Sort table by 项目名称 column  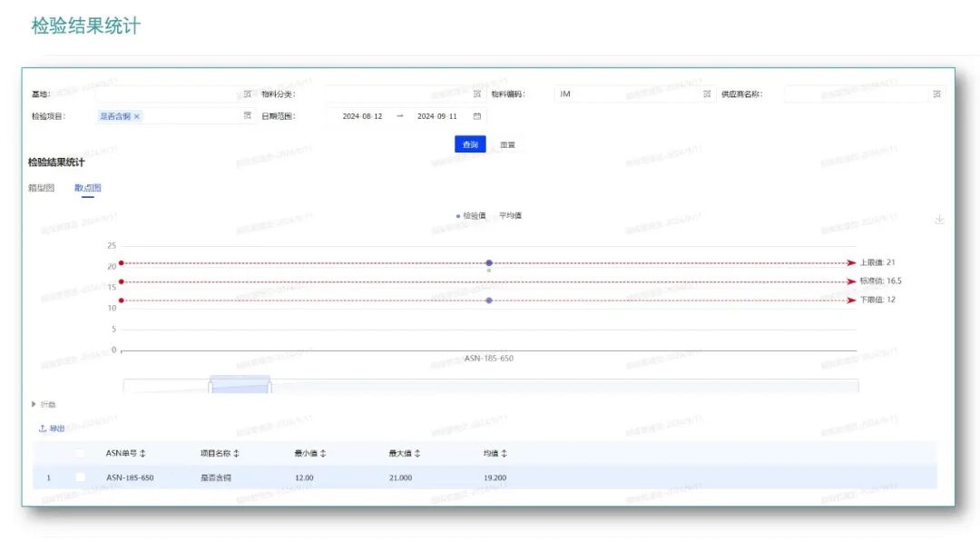pyautogui.click(x=237, y=453)
